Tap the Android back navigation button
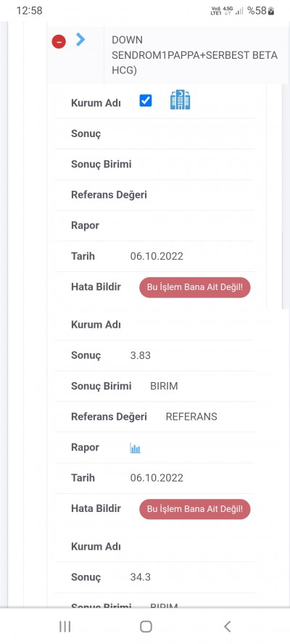This screenshot has width=290, height=644. click(227, 627)
